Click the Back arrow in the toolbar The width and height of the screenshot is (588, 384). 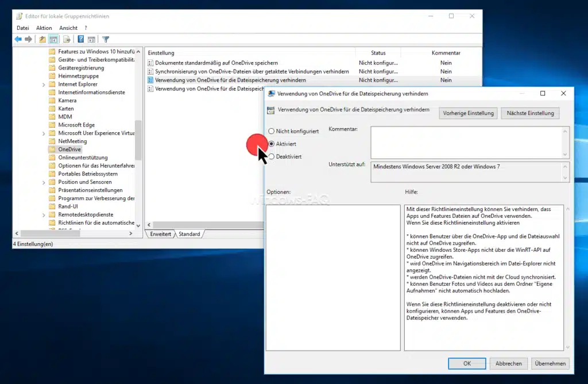click(18, 39)
